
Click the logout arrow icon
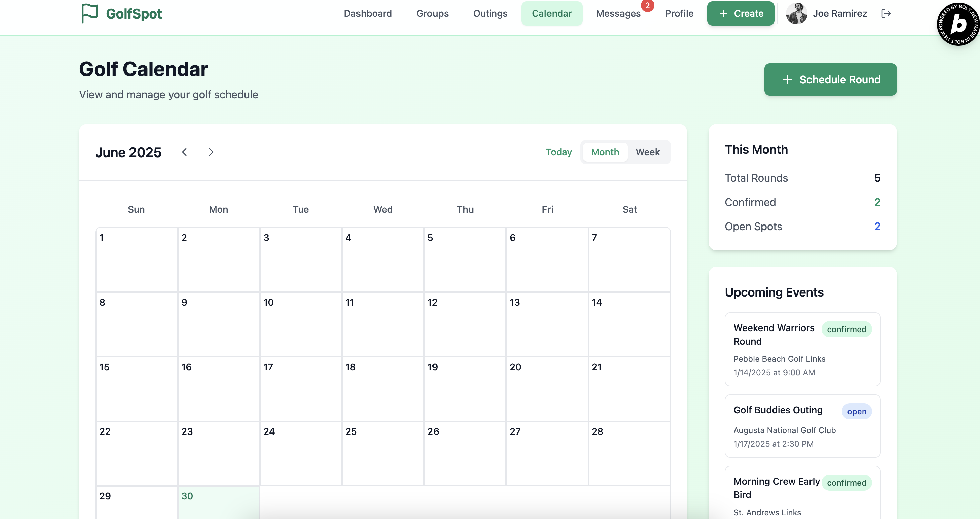886,14
